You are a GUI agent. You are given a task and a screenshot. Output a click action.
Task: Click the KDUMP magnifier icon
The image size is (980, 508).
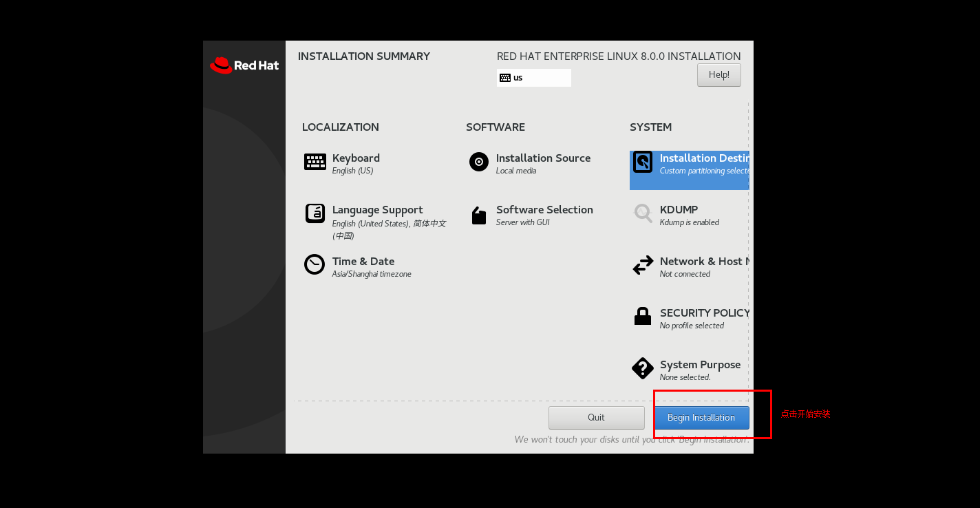pyautogui.click(x=643, y=213)
